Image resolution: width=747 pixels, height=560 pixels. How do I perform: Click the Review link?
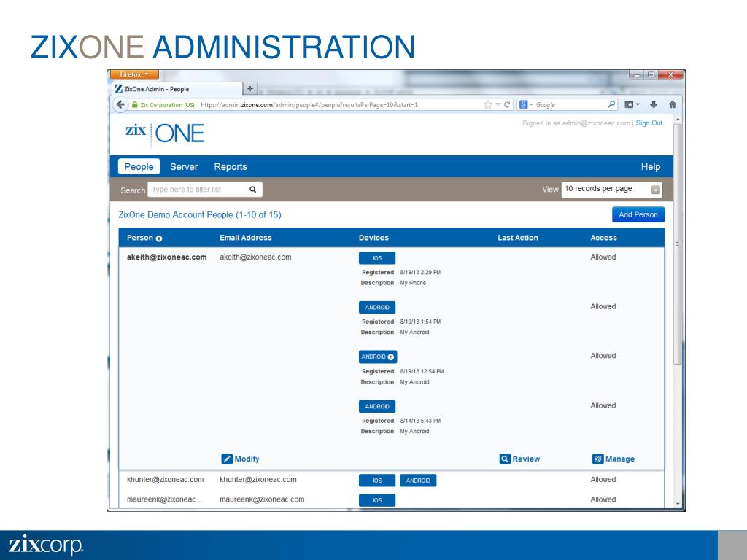click(x=526, y=459)
